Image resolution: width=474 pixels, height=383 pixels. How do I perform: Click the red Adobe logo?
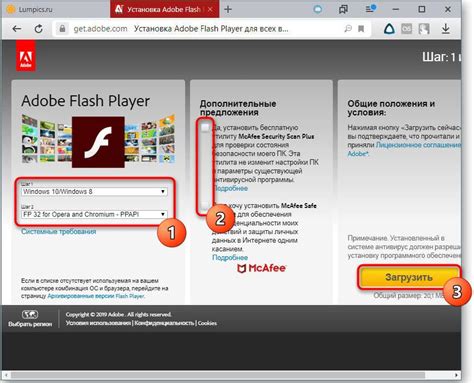tap(26, 57)
